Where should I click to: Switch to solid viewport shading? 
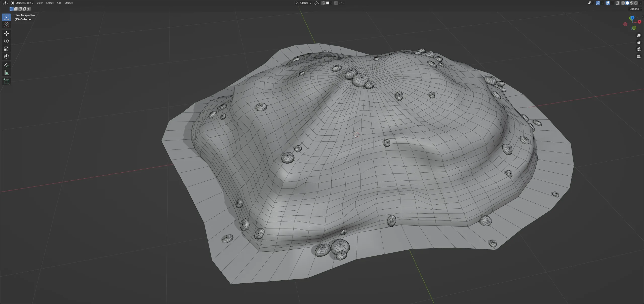point(627,3)
